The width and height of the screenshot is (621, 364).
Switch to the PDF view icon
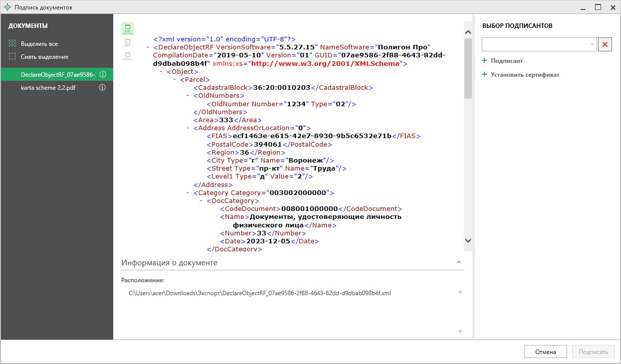[127, 42]
